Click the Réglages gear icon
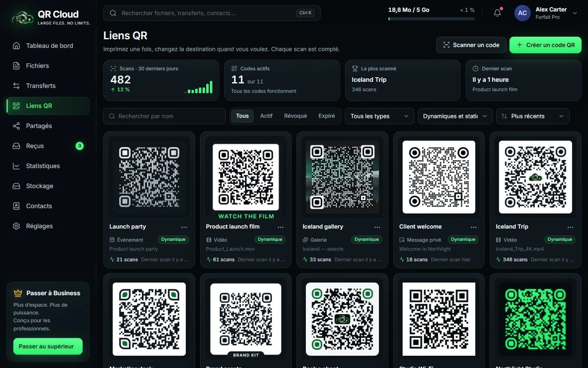 click(x=16, y=226)
